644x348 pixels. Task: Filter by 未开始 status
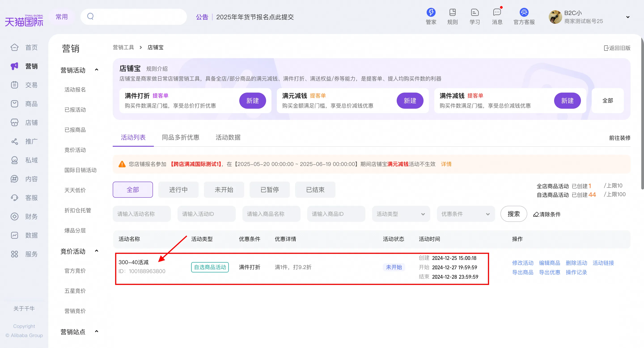(x=224, y=189)
